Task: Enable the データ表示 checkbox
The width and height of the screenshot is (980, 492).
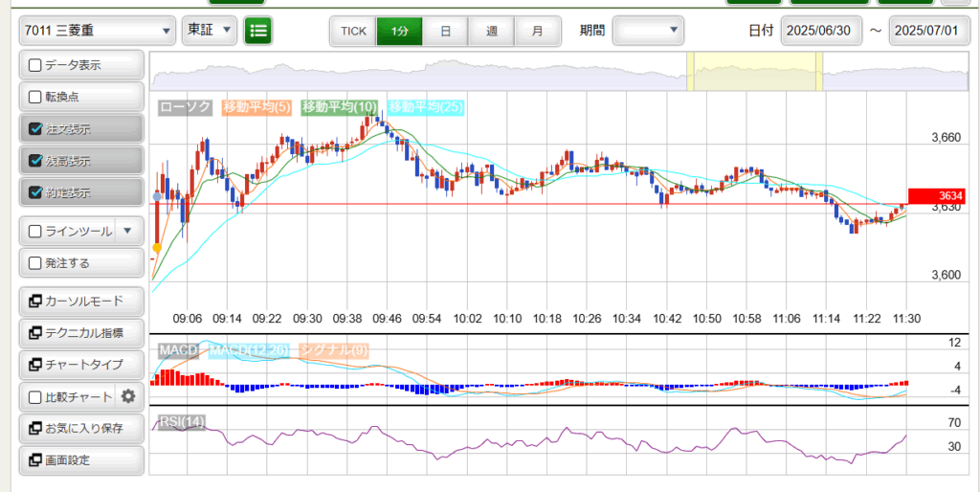Action: [35, 65]
